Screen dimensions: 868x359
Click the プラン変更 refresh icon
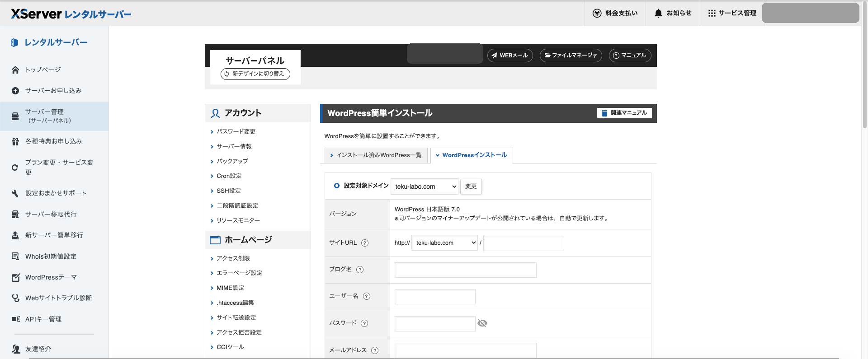[x=15, y=168]
